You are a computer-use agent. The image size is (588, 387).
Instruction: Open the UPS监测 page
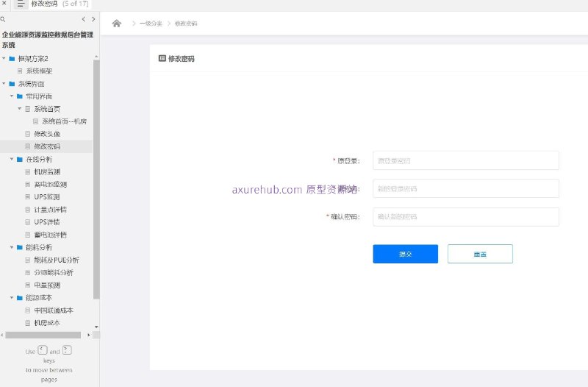coord(47,196)
